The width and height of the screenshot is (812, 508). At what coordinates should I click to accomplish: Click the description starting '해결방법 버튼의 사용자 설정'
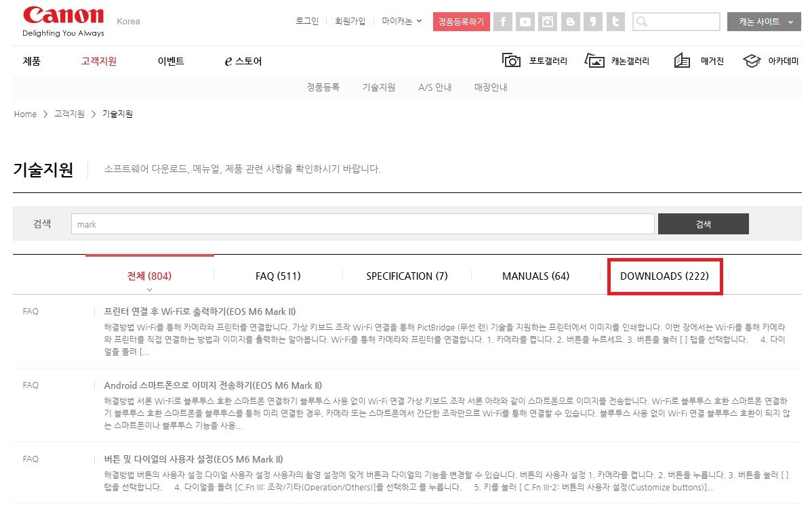[447, 481]
